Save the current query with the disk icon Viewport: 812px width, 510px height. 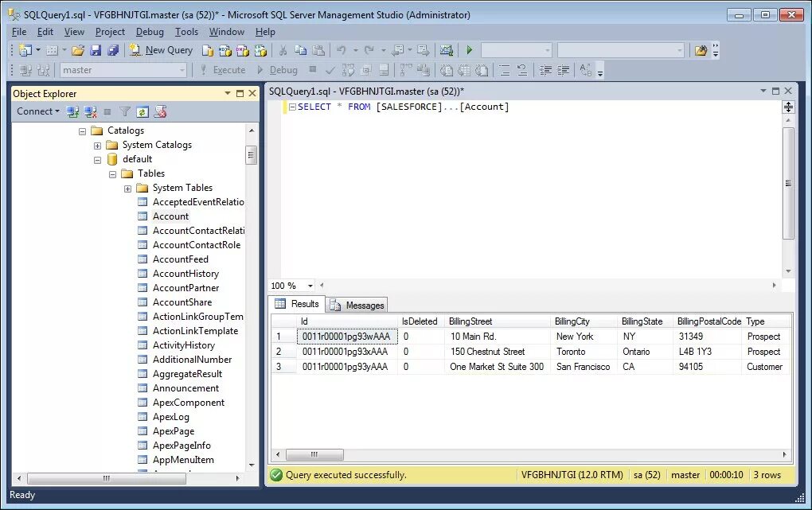pyautogui.click(x=96, y=50)
